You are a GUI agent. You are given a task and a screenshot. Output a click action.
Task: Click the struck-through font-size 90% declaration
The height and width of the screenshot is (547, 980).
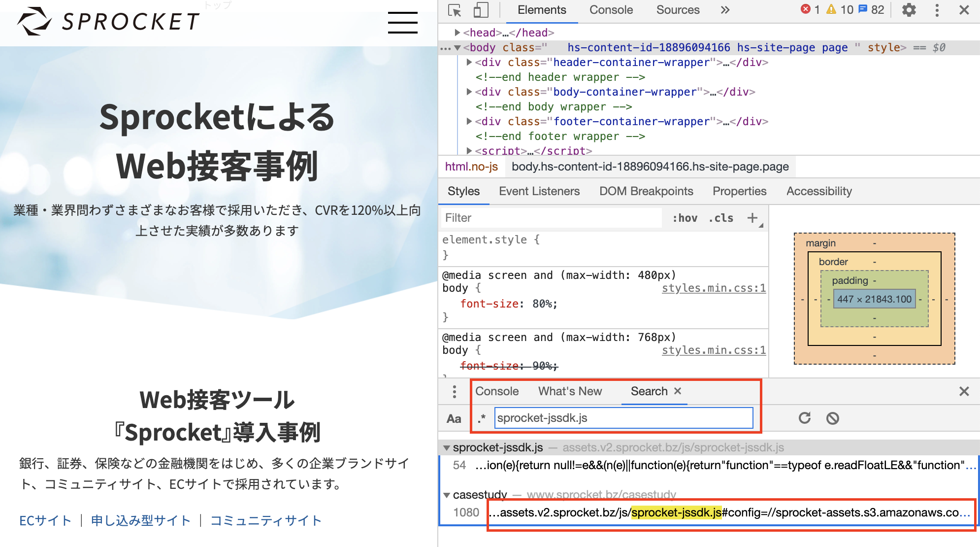pyautogui.click(x=509, y=366)
